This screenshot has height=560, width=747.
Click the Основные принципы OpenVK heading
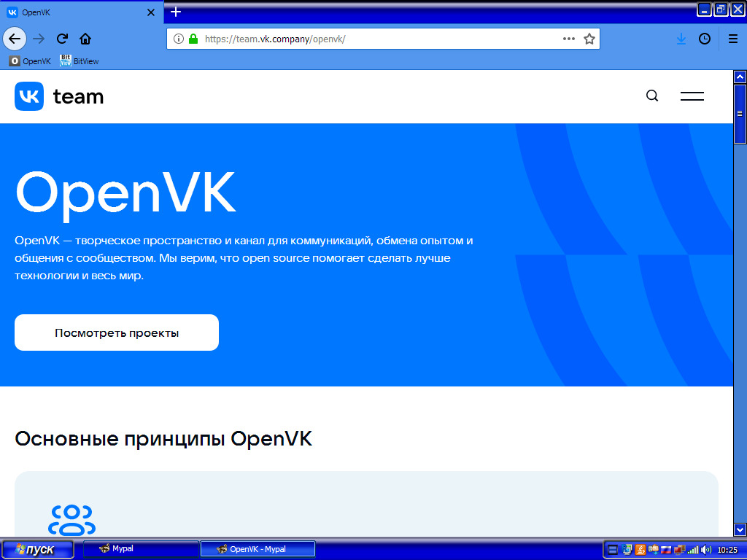(163, 438)
